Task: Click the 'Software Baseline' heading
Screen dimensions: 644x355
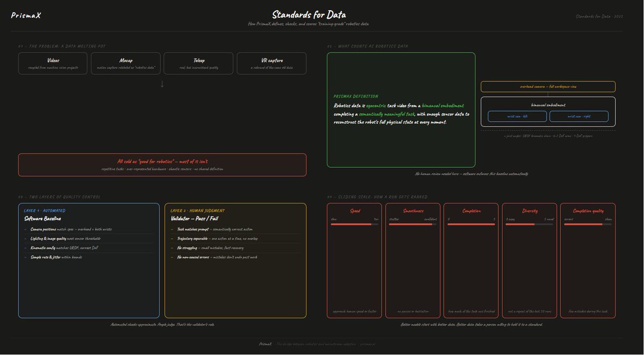Action: click(x=42, y=219)
